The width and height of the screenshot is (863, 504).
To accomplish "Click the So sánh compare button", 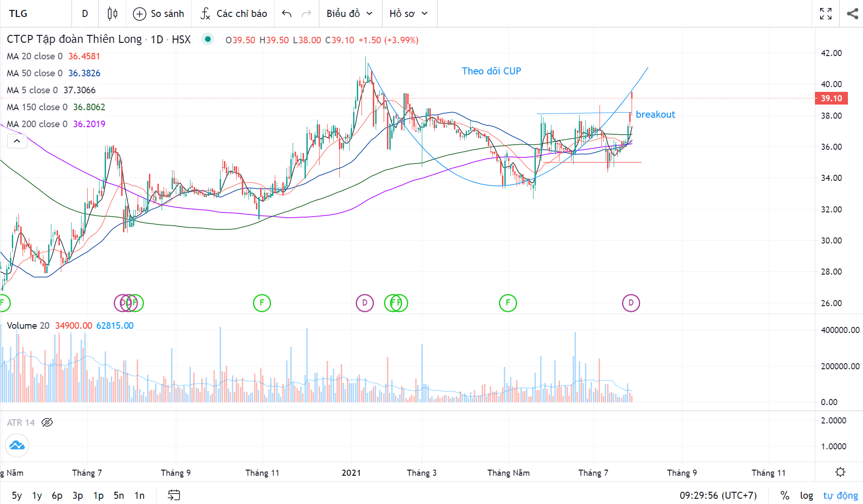I will click(x=159, y=14).
